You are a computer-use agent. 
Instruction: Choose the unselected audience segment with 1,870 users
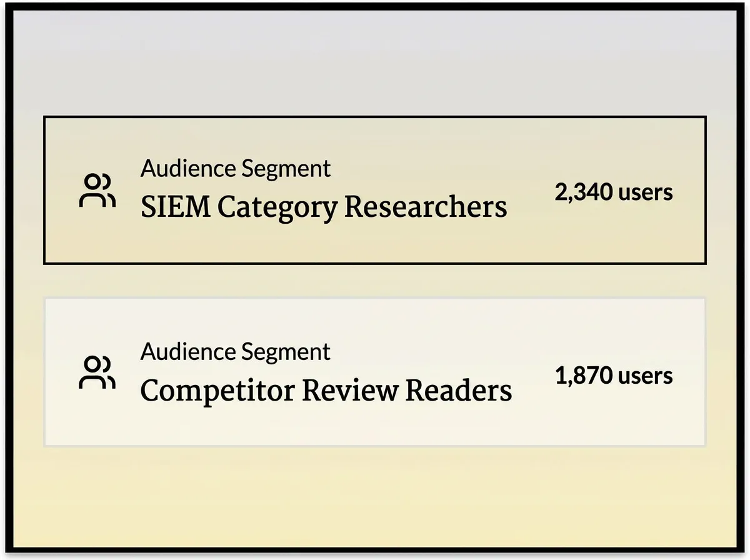point(375,372)
